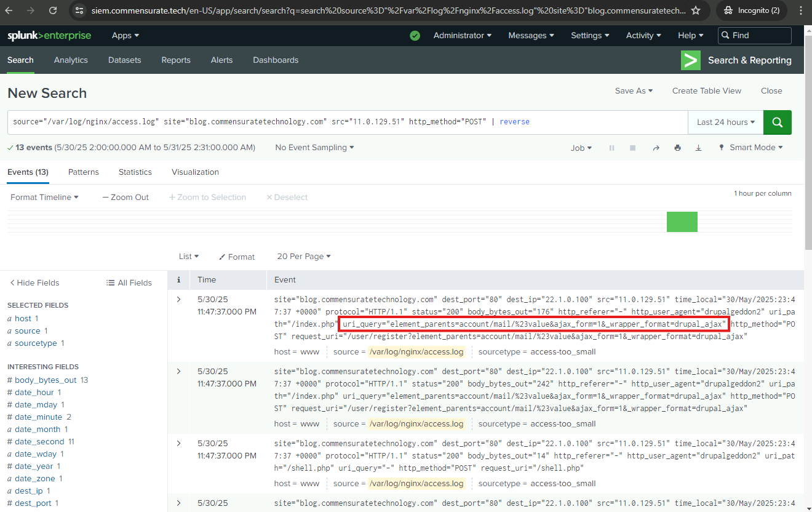Expand the first event row details

tap(179, 299)
